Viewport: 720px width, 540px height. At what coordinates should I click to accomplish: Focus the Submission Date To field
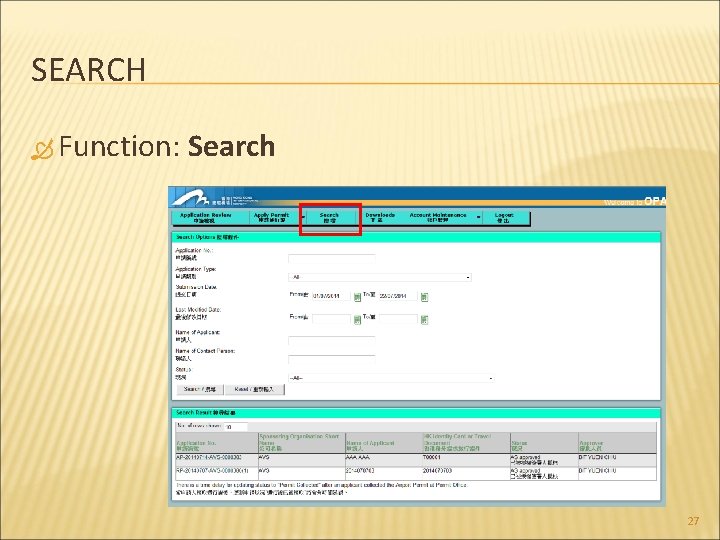[x=398, y=296]
